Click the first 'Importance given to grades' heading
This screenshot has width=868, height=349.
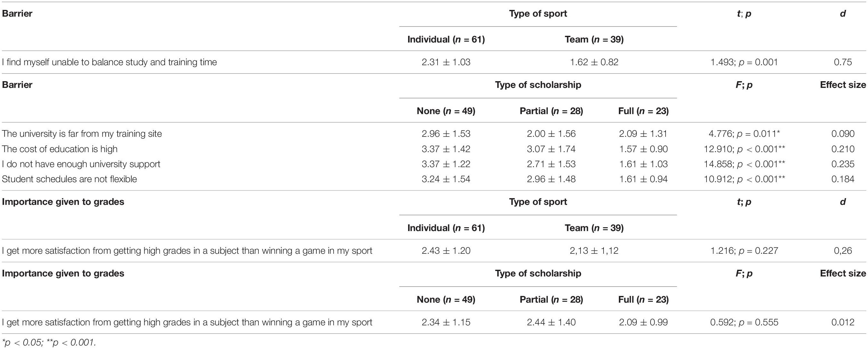[x=63, y=202]
